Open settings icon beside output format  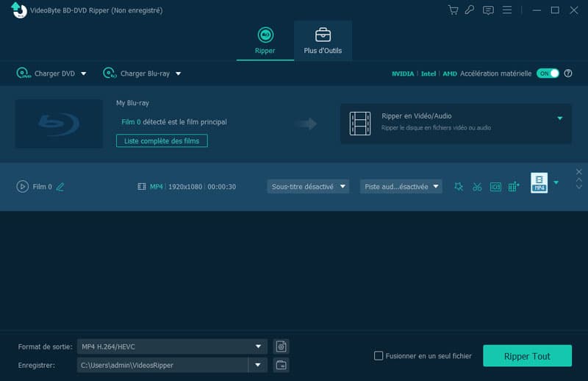click(x=280, y=346)
